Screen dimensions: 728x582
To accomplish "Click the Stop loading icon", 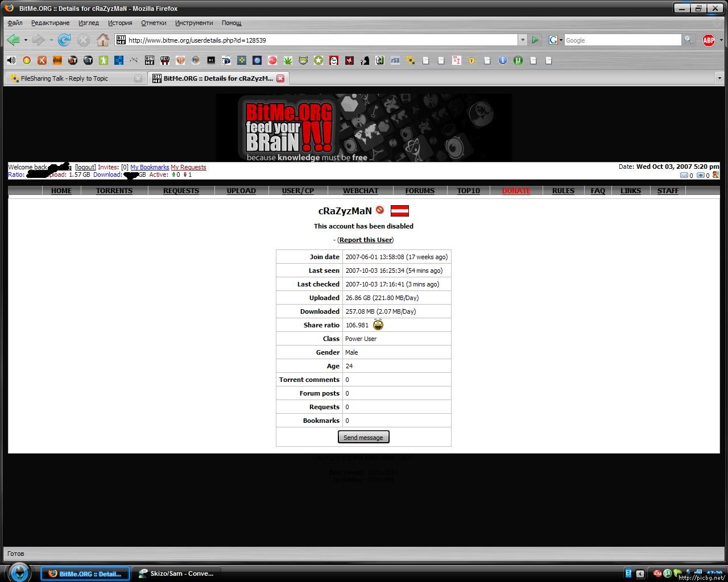I will coord(84,40).
